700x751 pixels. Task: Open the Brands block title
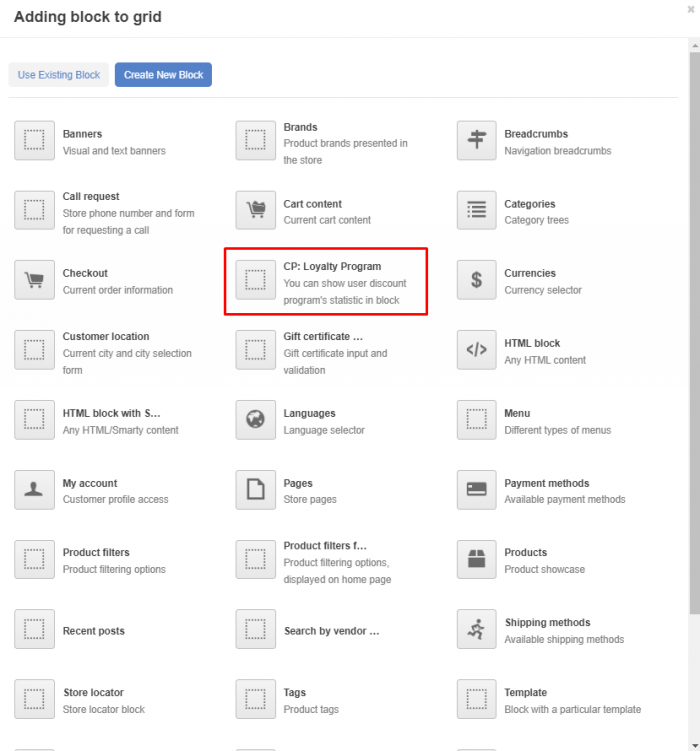pyautogui.click(x=300, y=127)
